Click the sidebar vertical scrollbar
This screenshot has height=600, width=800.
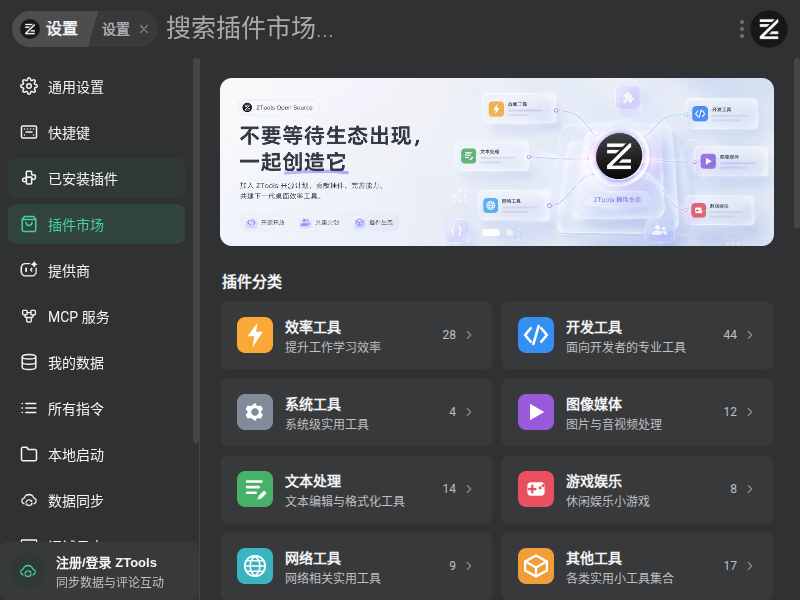tap(196, 250)
